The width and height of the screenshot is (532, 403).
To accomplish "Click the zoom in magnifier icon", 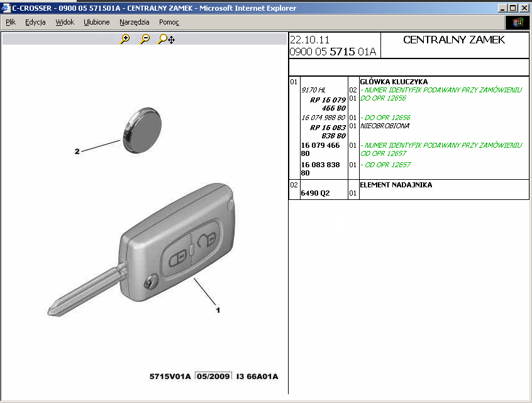I will (125, 39).
